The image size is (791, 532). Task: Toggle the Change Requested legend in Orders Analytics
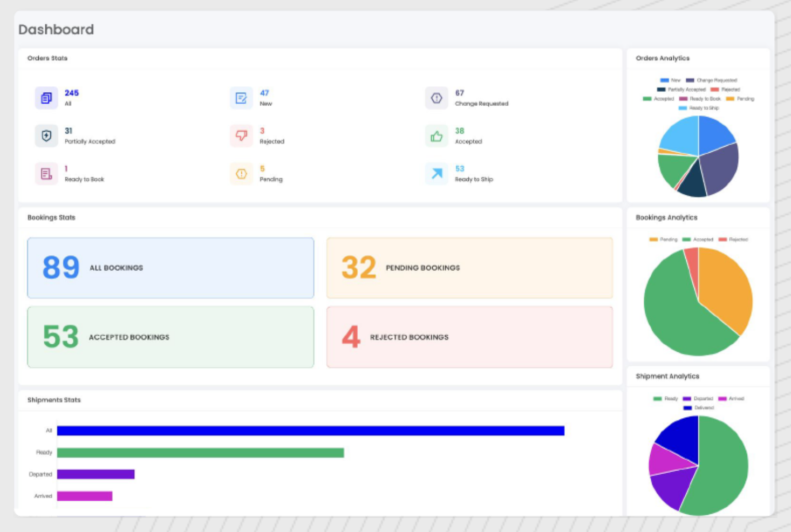pos(711,80)
